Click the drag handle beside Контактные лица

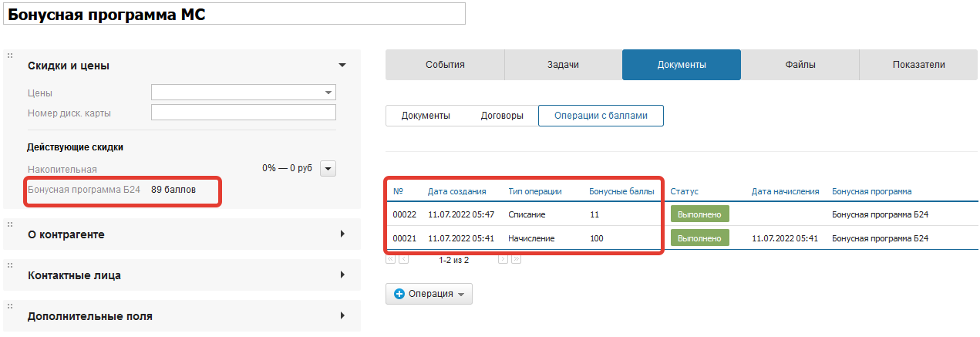coord(10,265)
